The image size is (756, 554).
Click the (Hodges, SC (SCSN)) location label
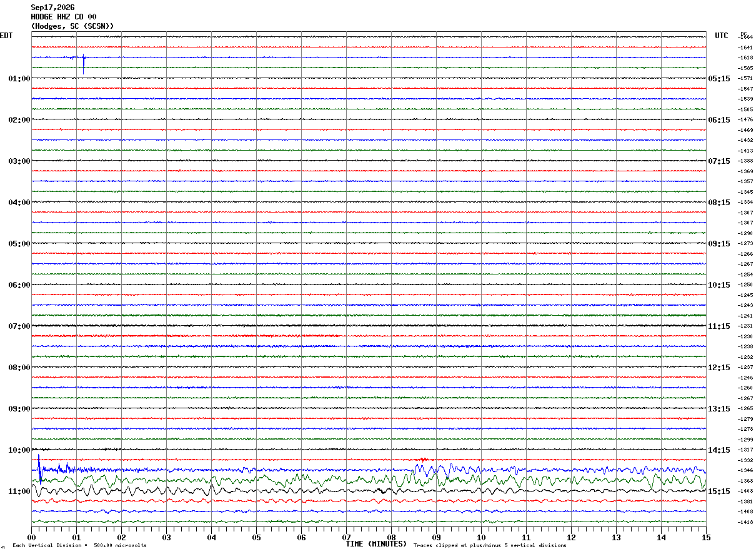(72, 26)
